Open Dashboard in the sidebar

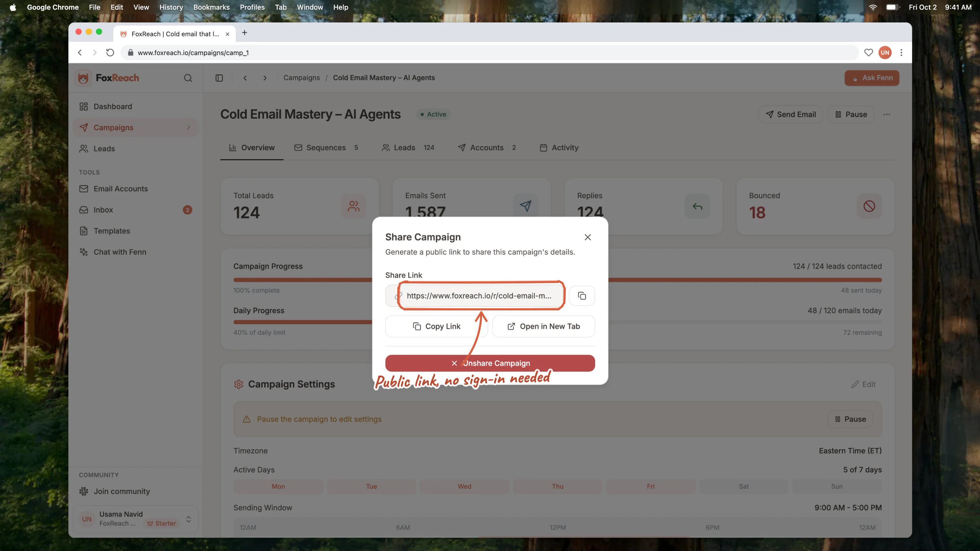click(x=135, y=106)
